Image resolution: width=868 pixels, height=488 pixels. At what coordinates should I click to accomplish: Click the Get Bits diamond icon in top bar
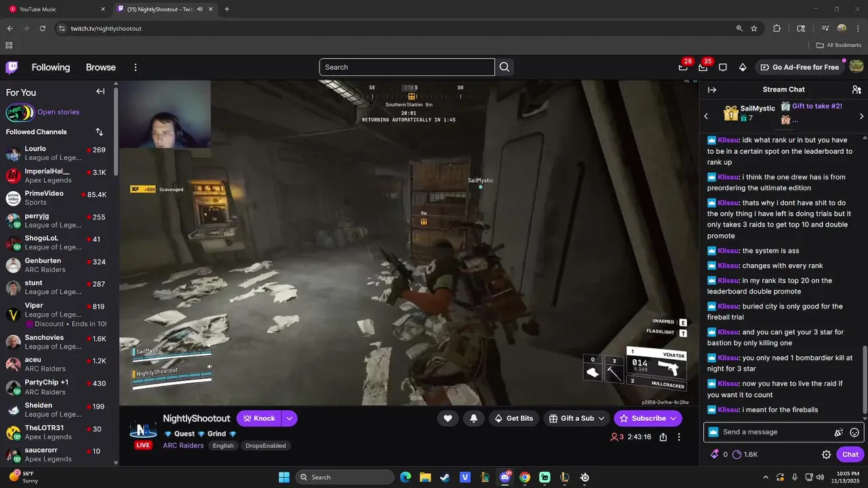point(743,67)
